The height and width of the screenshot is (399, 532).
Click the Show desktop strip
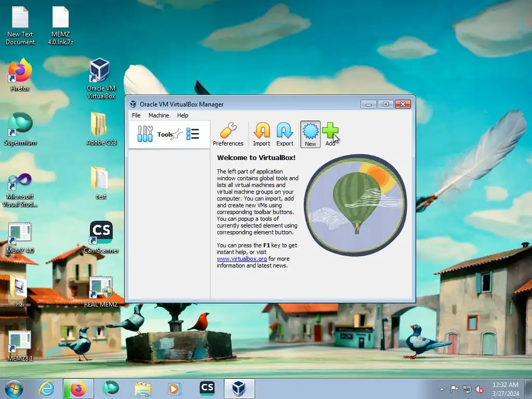[528, 389]
